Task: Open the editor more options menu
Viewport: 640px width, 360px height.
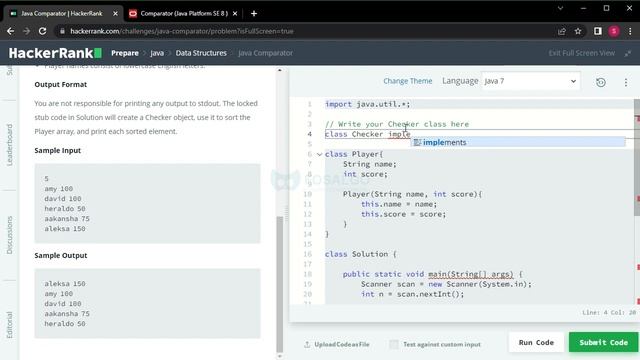Action: click(x=626, y=82)
